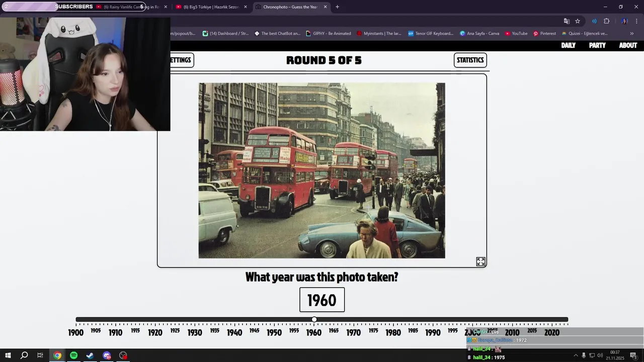Open Windows taskbar search
The height and width of the screenshot is (362, 644).
click(24, 355)
